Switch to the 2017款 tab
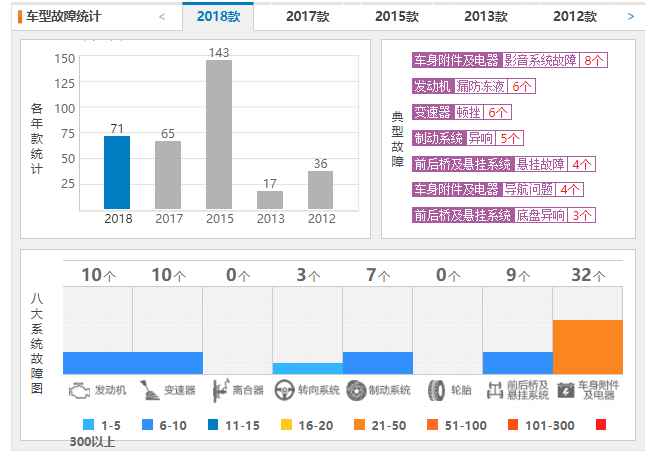Screen dimensions: 645x458 coord(308,16)
